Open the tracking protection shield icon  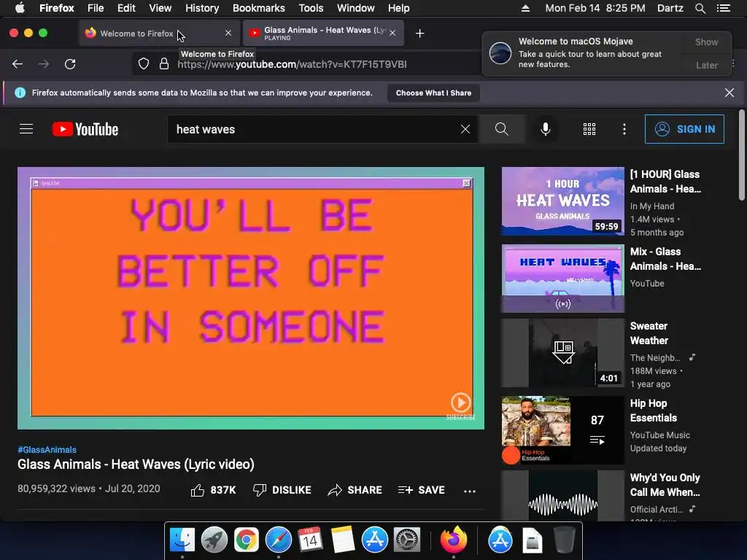(x=144, y=64)
